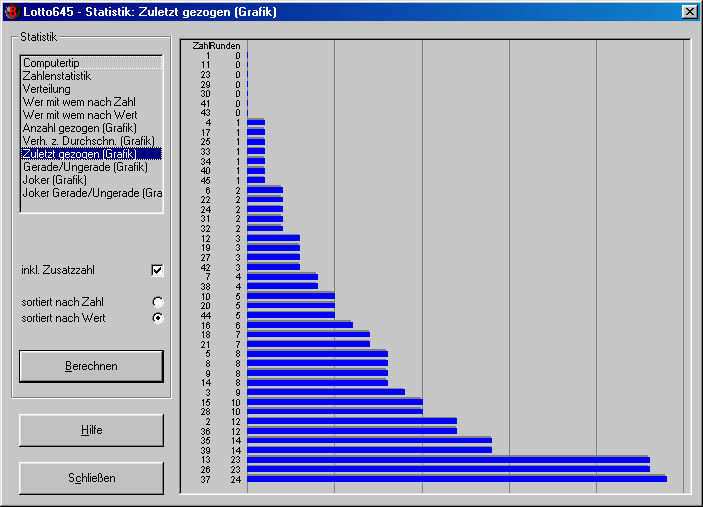The image size is (703, 507).
Task: Click number 15 label in Zahl column
Action: (205, 402)
